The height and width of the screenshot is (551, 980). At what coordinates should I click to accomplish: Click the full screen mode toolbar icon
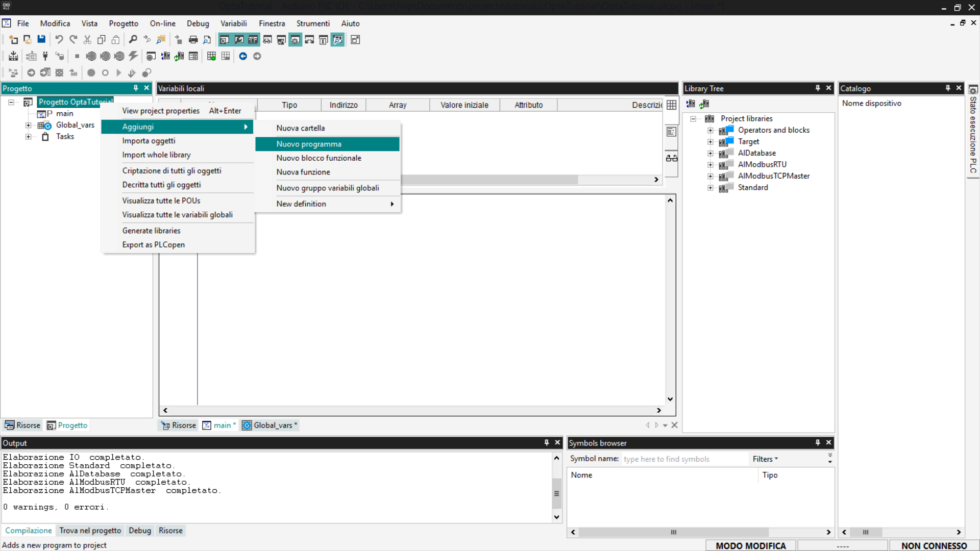355,39
